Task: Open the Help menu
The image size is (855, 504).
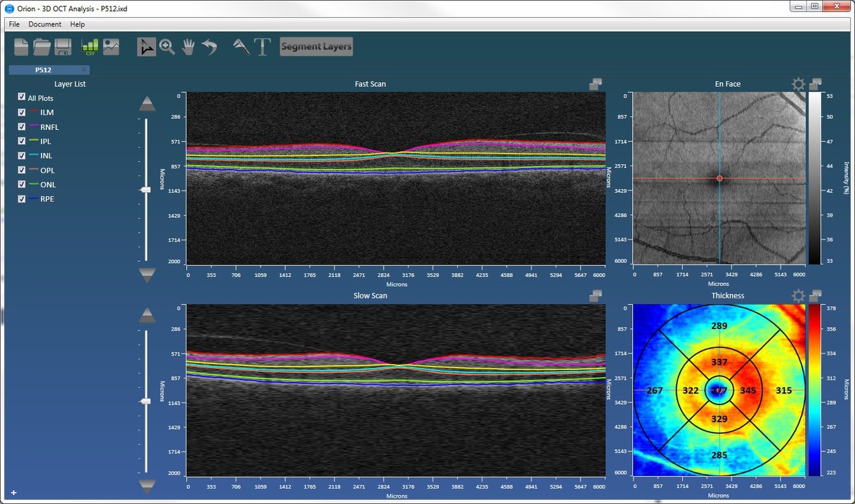Action: click(78, 24)
